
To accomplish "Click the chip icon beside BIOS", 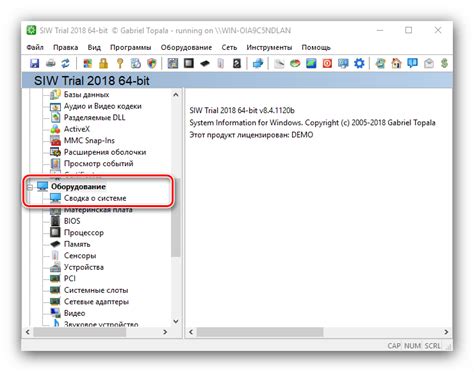I will (x=55, y=221).
